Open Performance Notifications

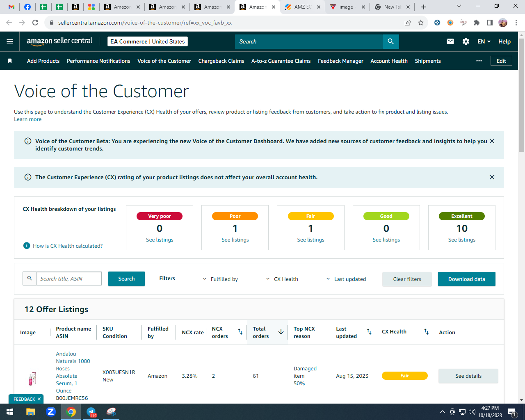pos(98,61)
